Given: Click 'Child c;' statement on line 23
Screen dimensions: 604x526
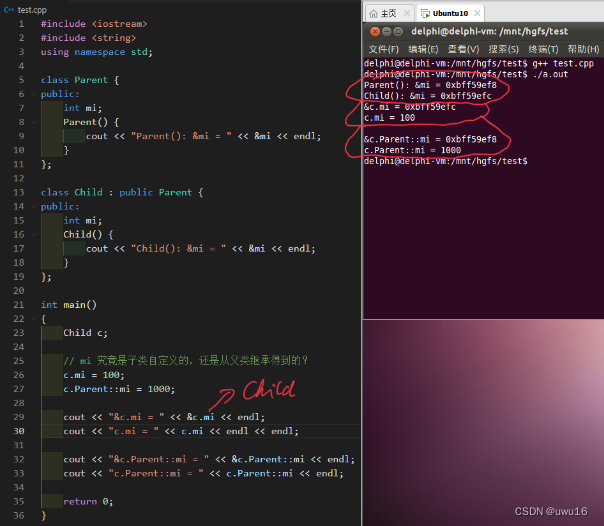Looking at the screenshot, I should [x=85, y=333].
